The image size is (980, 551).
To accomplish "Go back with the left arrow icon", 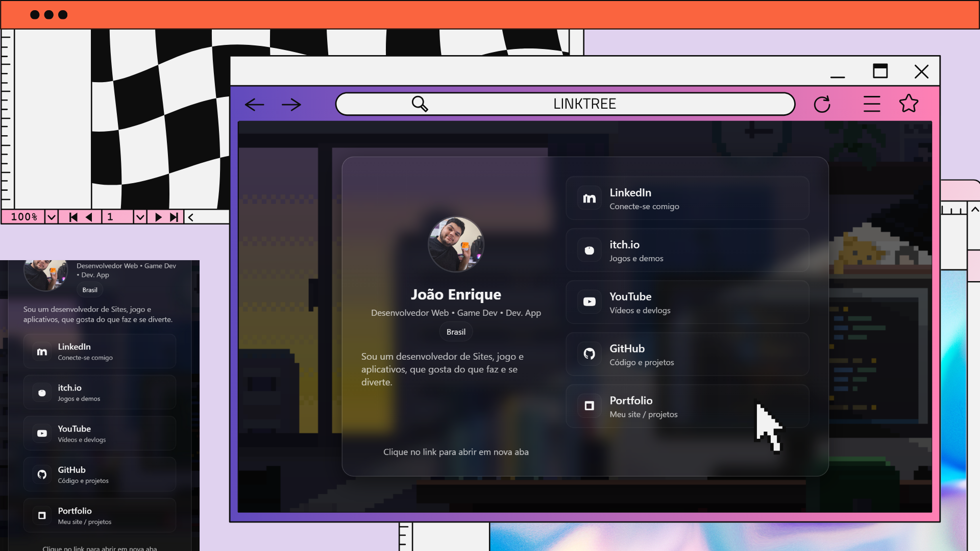I will point(254,105).
